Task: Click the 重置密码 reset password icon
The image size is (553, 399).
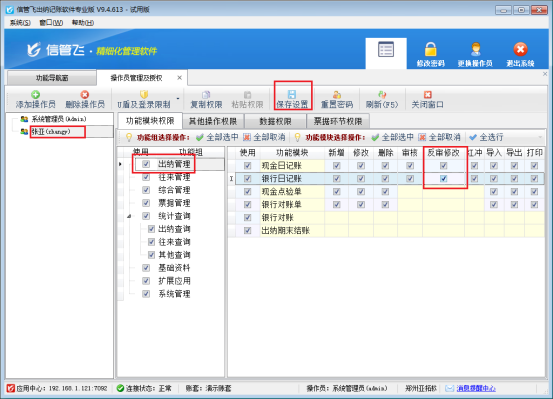Action: 336,94
